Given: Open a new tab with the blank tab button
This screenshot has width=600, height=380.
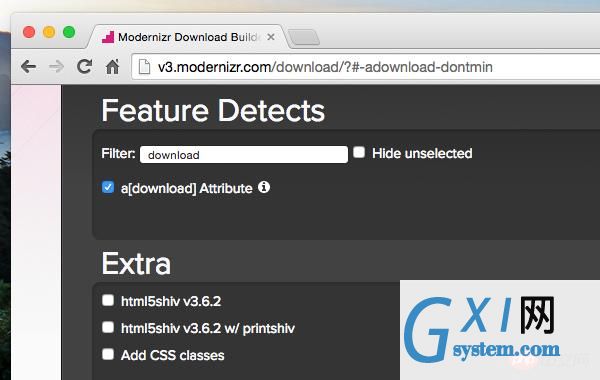Looking at the screenshot, I should 304,38.
